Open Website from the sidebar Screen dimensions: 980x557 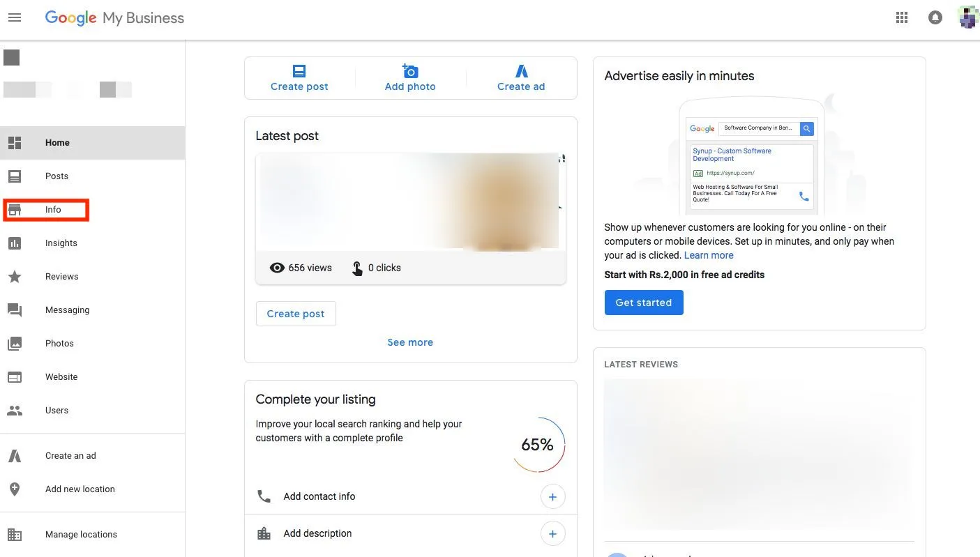(92, 377)
